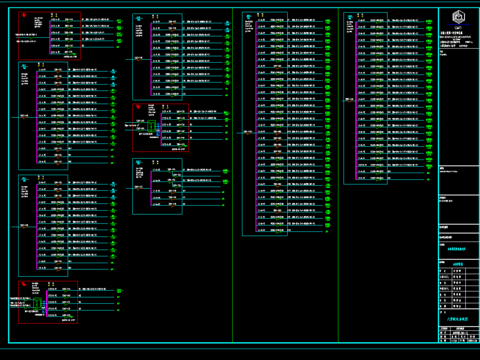Select the cyan drawing title text in the title block

pos(457,319)
